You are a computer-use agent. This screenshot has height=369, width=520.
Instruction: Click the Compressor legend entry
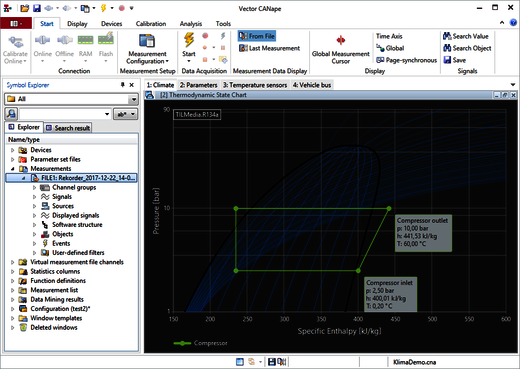[x=201, y=343]
